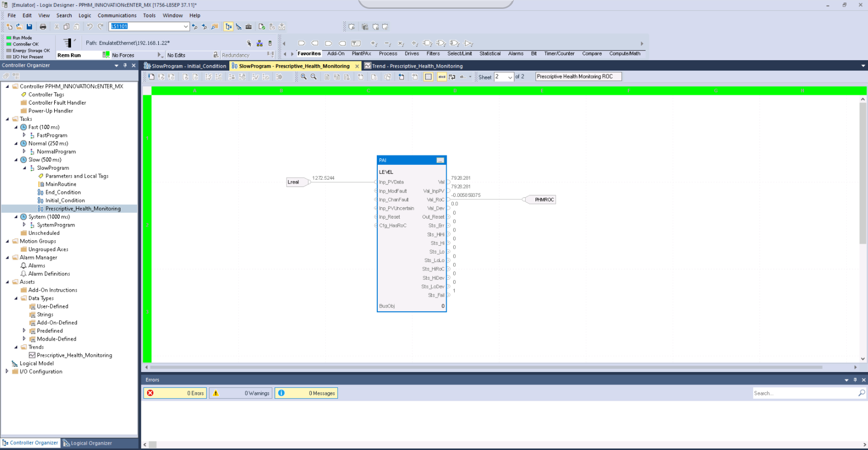Click the 0 Messages filter button
Viewport: 868px width, 450px height.
pos(306,393)
